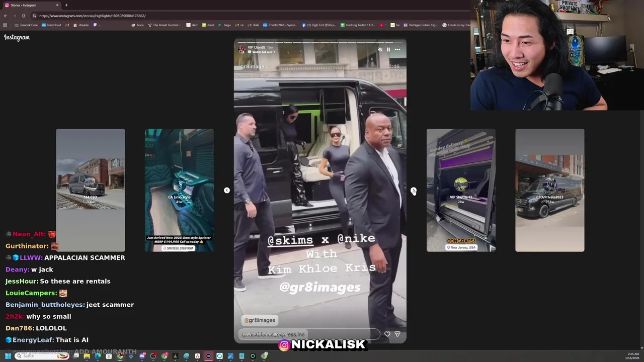The width and height of the screenshot is (644, 362).
Task: Unmute the story audio
Action: (380, 49)
